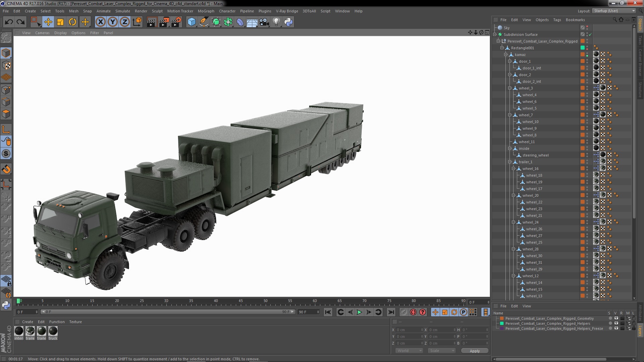Click the floor grid environment icon
644x362 pixels.
pyautogui.click(x=252, y=22)
